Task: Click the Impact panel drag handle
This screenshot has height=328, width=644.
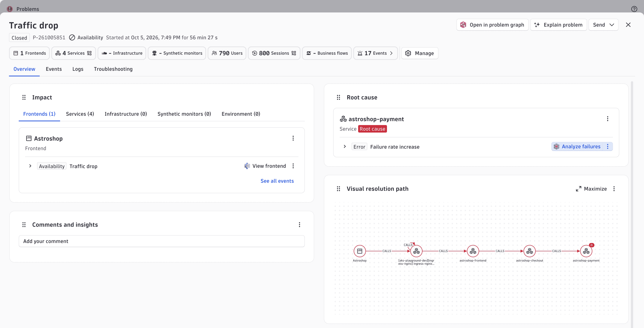Action: [x=24, y=97]
